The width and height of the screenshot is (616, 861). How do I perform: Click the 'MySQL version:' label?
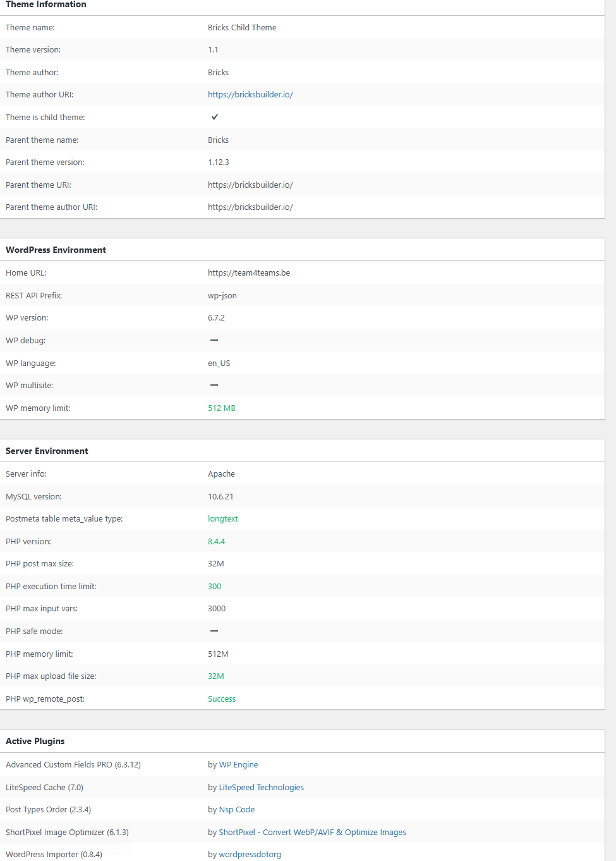coord(34,497)
